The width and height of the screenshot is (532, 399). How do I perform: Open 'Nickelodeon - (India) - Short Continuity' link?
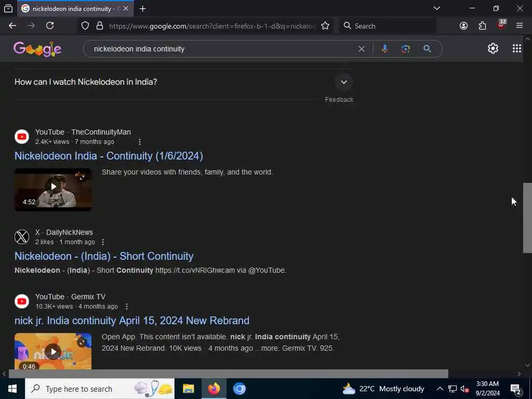pyautogui.click(x=104, y=256)
